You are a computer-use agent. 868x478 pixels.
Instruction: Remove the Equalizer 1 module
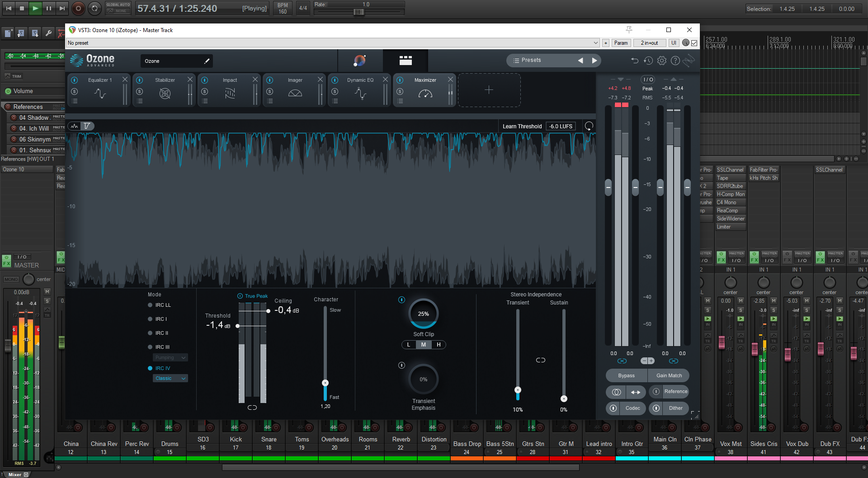point(125,80)
